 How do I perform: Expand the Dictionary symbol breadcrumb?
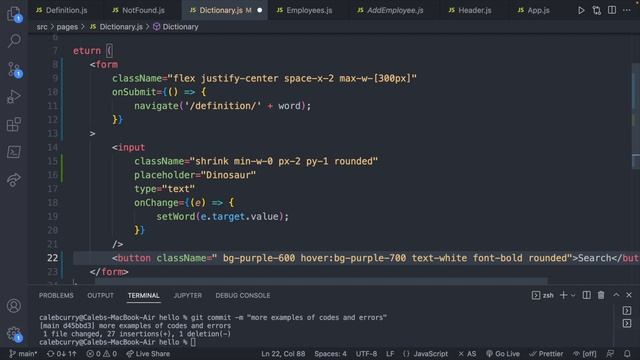point(176,27)
